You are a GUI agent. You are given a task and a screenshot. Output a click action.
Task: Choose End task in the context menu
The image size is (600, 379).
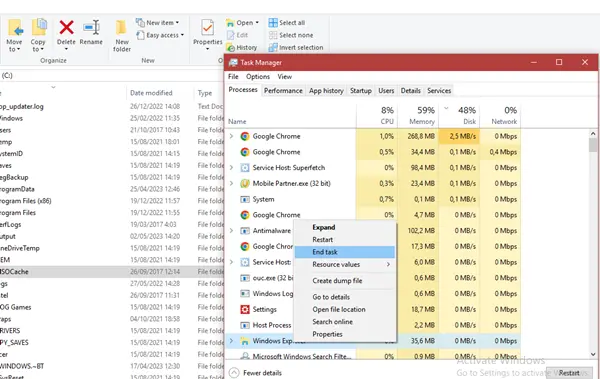[x=345, y=252]
